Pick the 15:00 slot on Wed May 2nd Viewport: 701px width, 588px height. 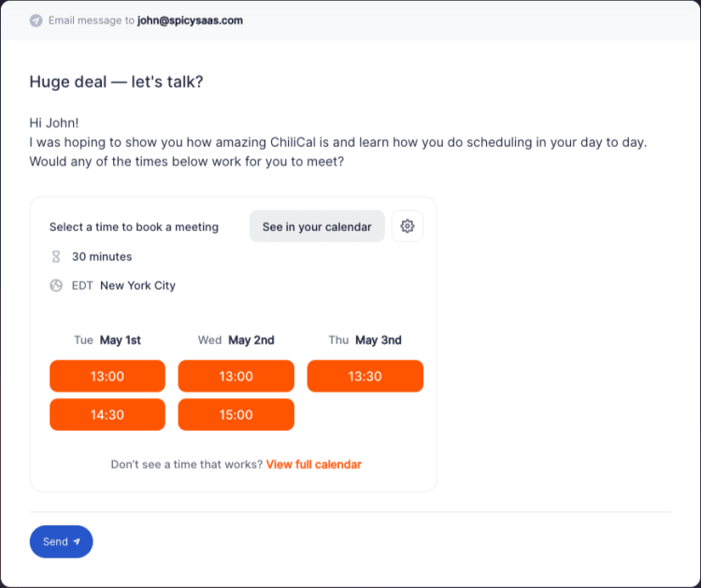[x=236, y=415]
